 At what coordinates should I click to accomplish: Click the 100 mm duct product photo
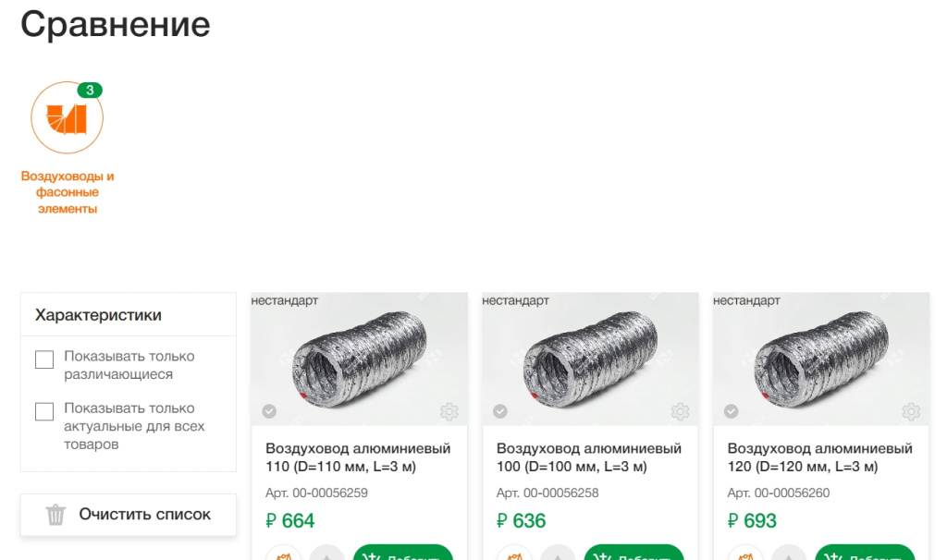coord(590,360)
